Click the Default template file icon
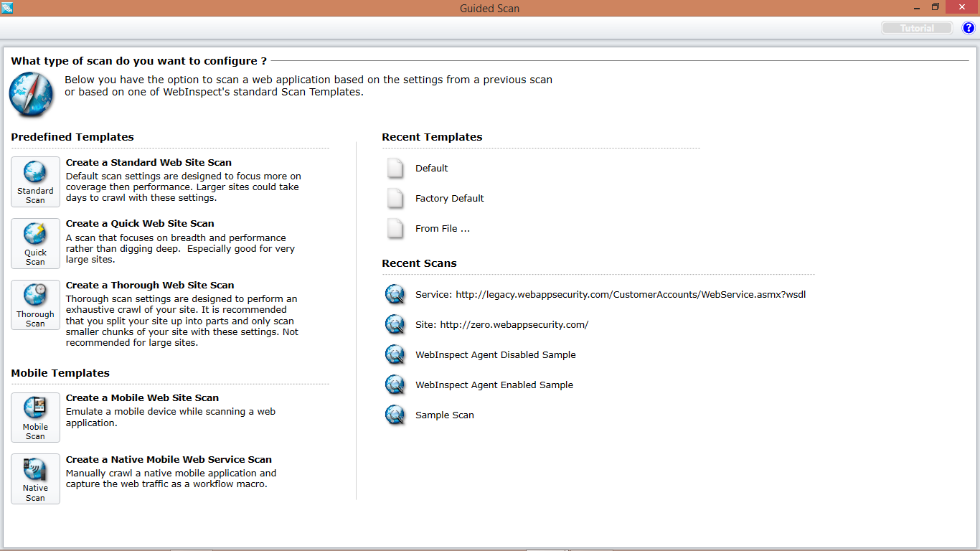980x551 pixels. [395, 168]
